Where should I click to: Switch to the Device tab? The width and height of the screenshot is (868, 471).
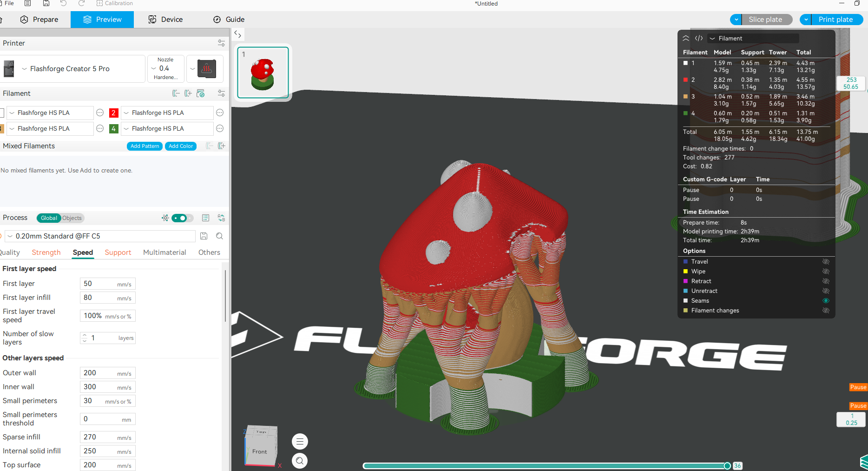click(x=165, y=20)
